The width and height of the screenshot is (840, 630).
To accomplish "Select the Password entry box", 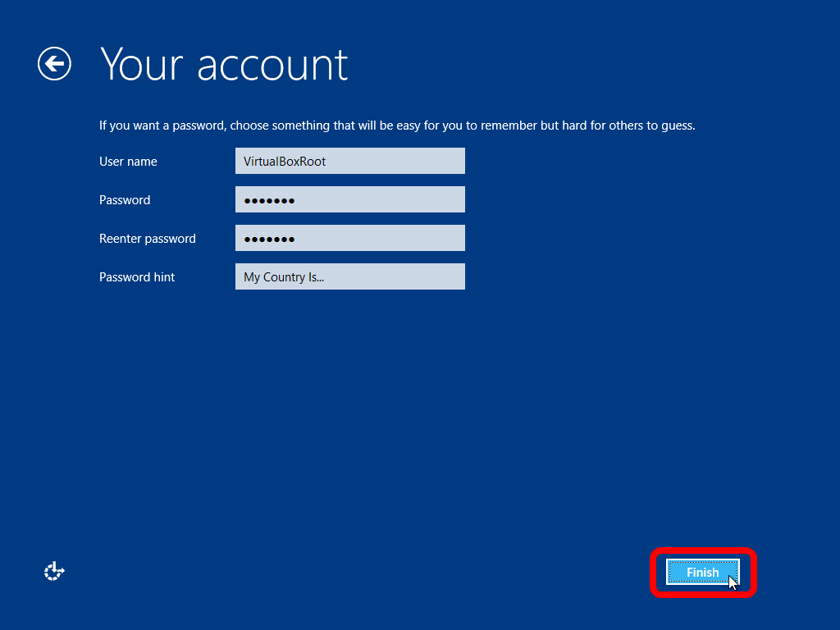I will point(349,199).
